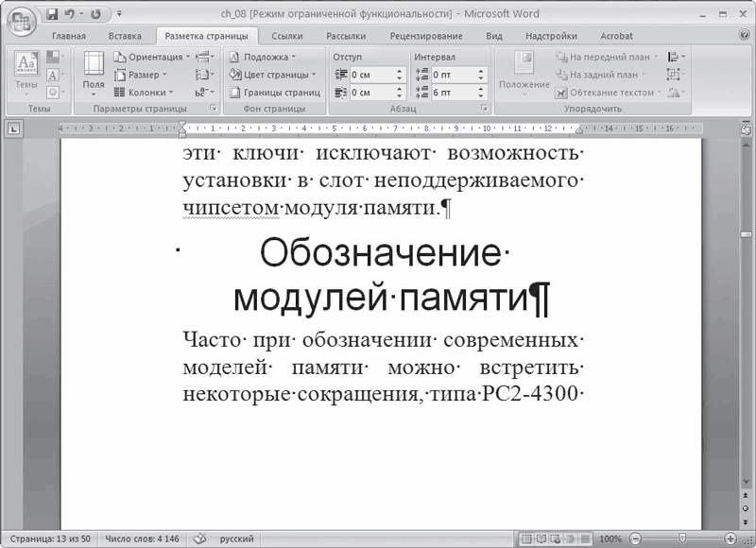The height and width of the screenshot is (548, 756).
Task: Open the Надстройки tab
Action: pos(551,36)
